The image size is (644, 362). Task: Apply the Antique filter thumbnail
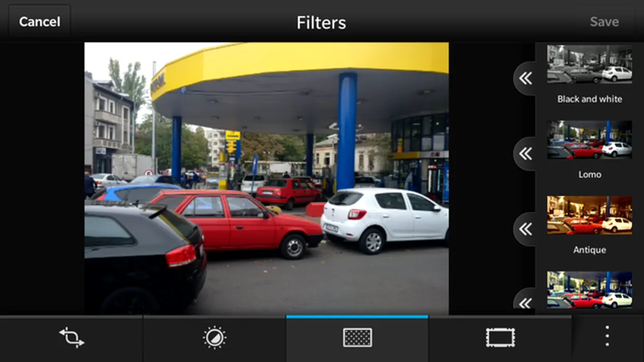pos(589,215)
